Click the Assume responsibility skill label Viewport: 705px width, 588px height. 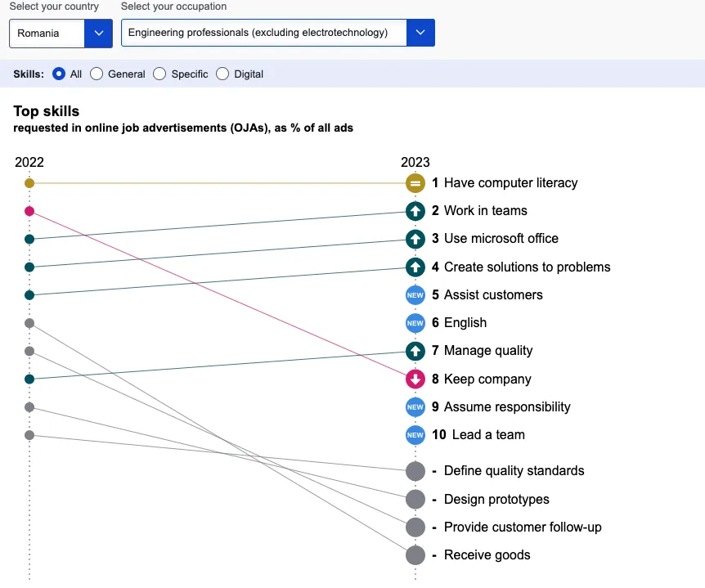tap(507, 407)
